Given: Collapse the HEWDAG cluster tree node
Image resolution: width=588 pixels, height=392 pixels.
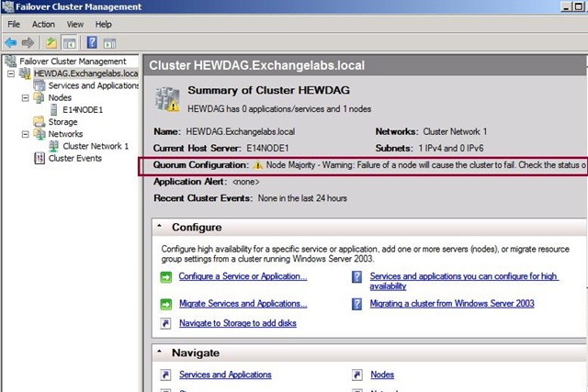Looking at the screenshot, I should click(x=11, y=73).
